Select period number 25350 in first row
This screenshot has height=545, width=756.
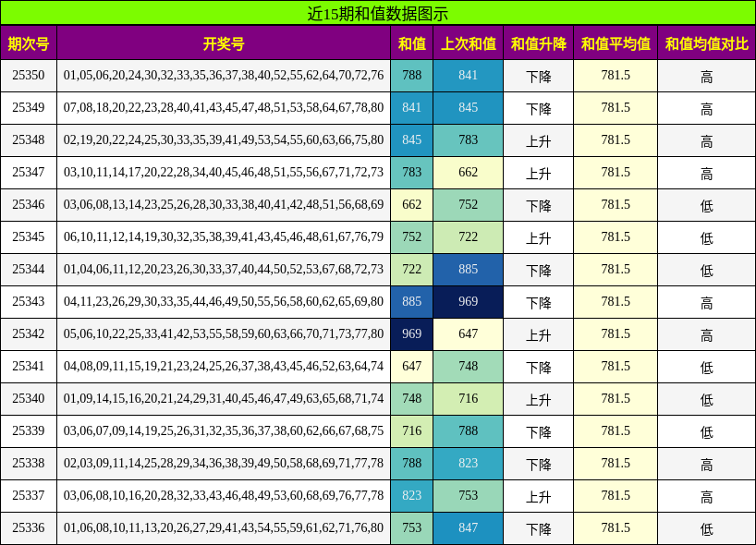click(30, 76)
